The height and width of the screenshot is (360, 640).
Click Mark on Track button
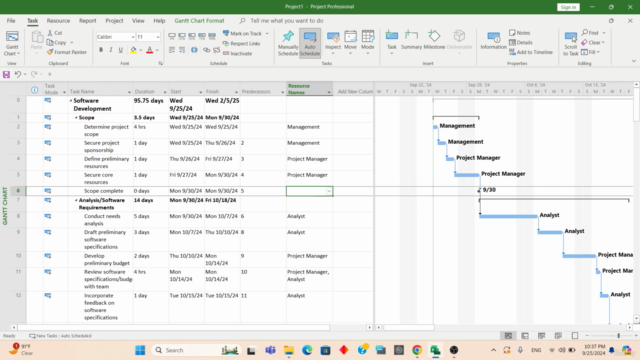242,33
